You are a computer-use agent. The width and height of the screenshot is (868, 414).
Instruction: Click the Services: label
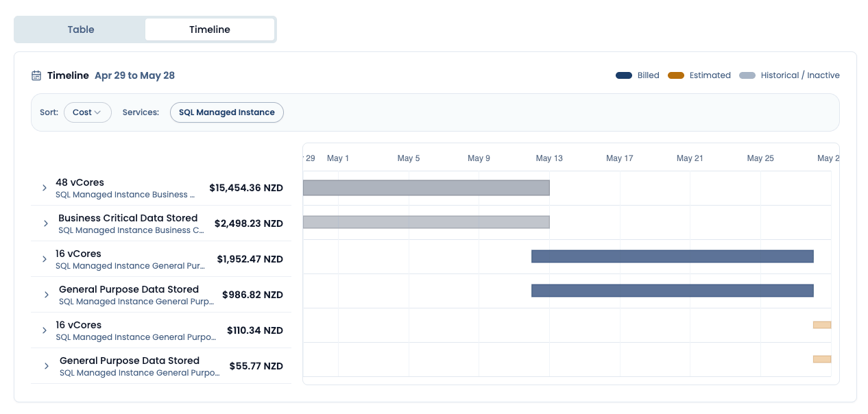tap(141, 112)
